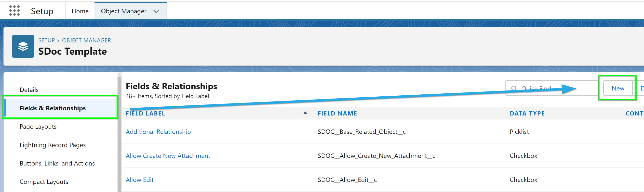
Task: Follow the SETUP breadcrumb link
Action: [46, 40]
